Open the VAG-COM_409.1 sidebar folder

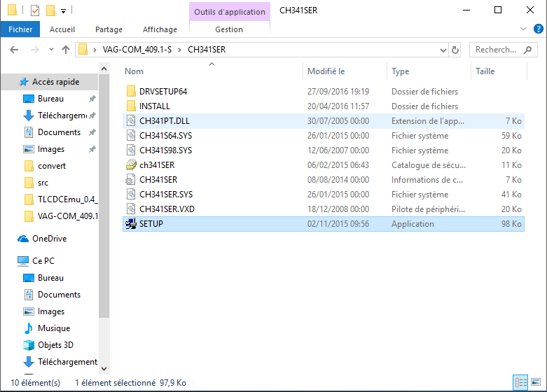point(61,216)
